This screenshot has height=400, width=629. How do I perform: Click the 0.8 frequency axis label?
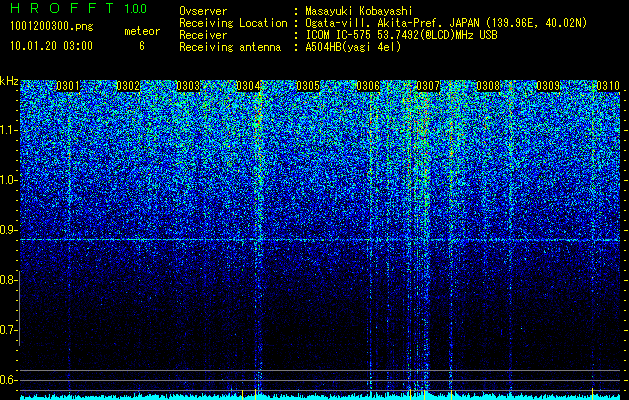8,280
